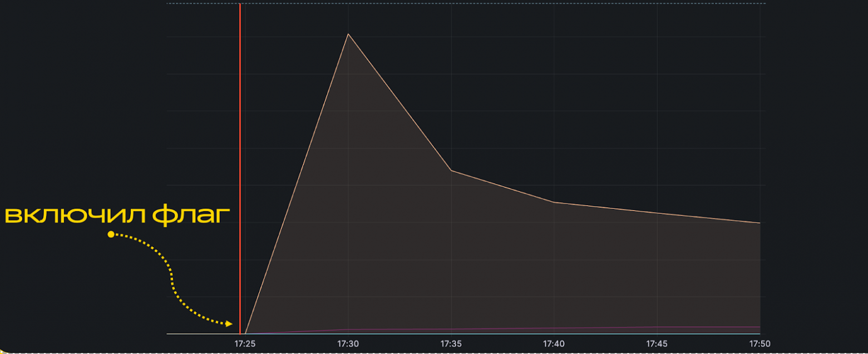This screenshot has height=354, width=868.
Task: Click the 17:30 time axis label
Action: [348, 344]
